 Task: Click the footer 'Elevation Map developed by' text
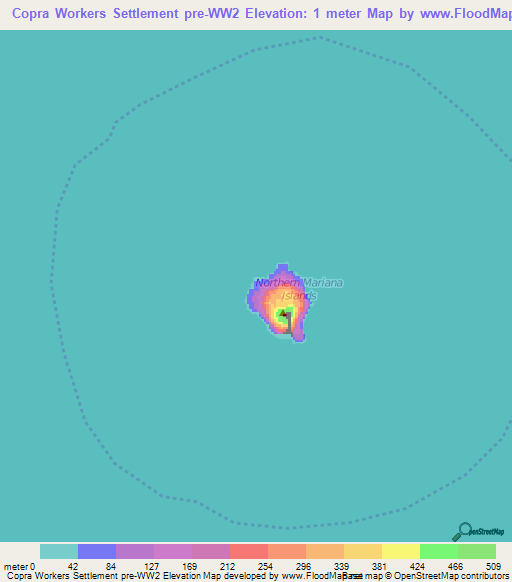(221, 576)
